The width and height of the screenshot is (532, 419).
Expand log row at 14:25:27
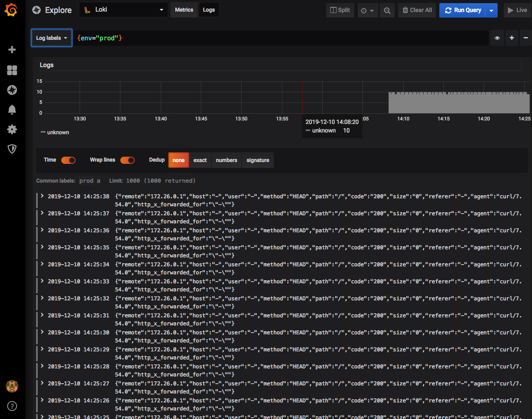tap(42, 383)
